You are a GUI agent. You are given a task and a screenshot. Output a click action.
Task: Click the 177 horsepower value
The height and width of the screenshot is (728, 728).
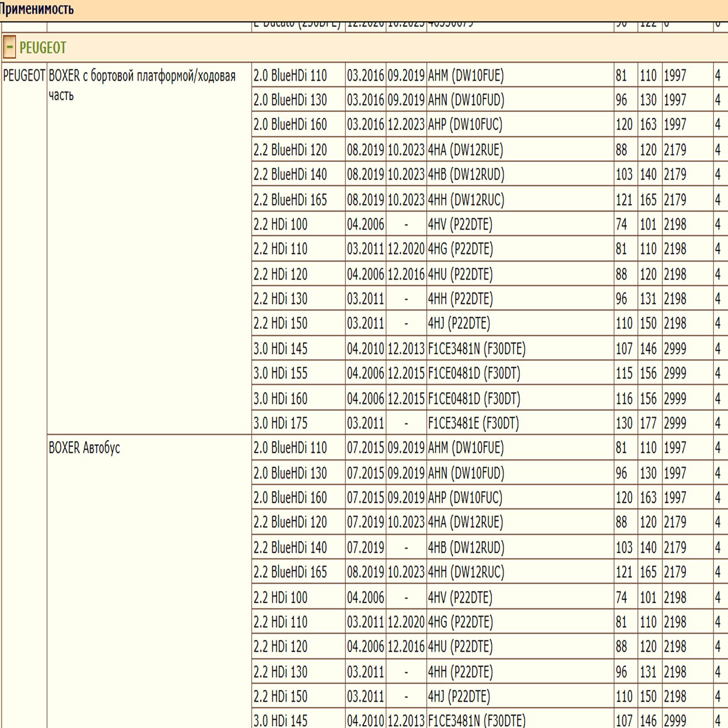click(x=648, y=423)
